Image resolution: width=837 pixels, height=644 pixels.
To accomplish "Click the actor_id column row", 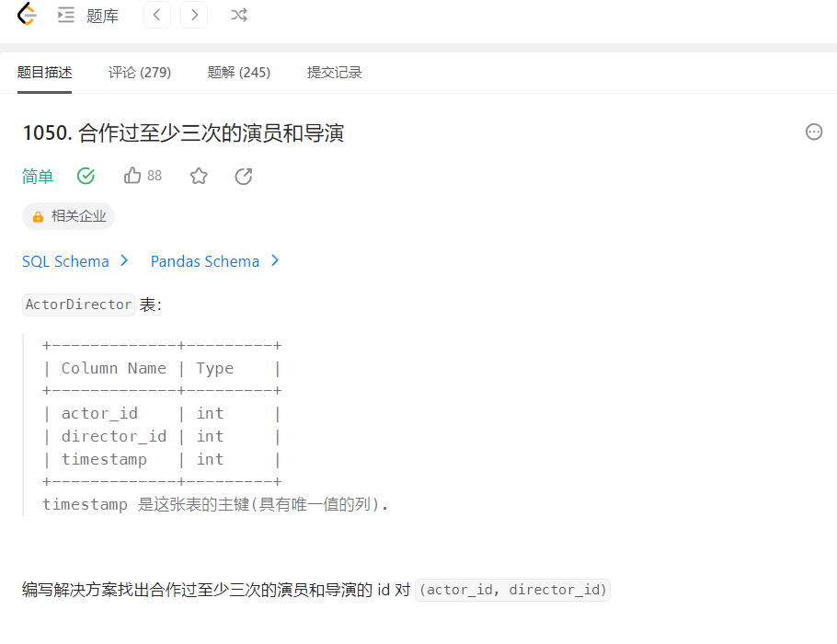I will point(162,414).
